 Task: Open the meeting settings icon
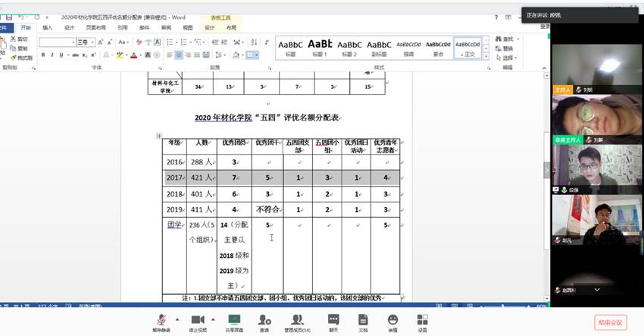tap(422, 319)
